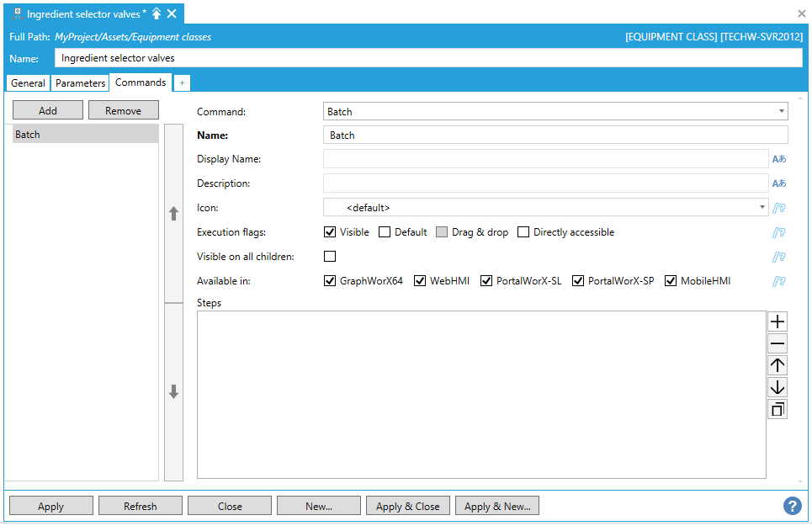
Task: Click the plus icon to add a step
Action: (x=778, y=321)
